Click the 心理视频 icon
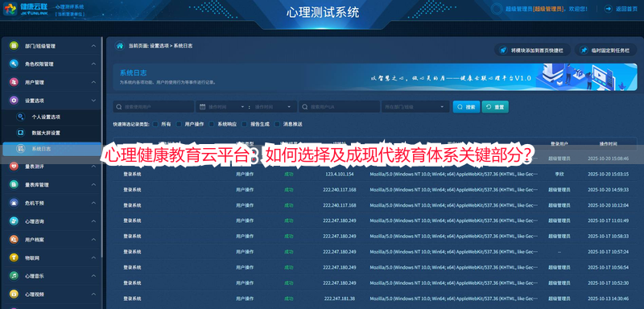This screenshot has width=644, height=309. 14,295
